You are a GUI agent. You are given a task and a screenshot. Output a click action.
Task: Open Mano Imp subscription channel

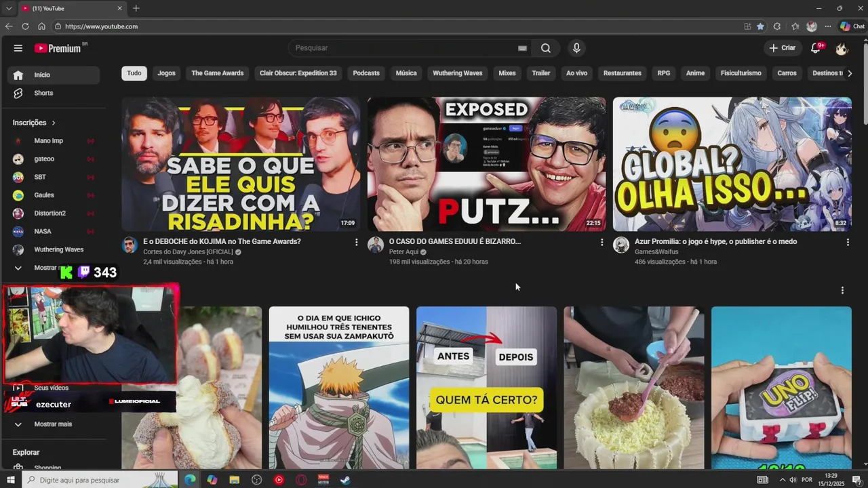[x=54, y=140]
